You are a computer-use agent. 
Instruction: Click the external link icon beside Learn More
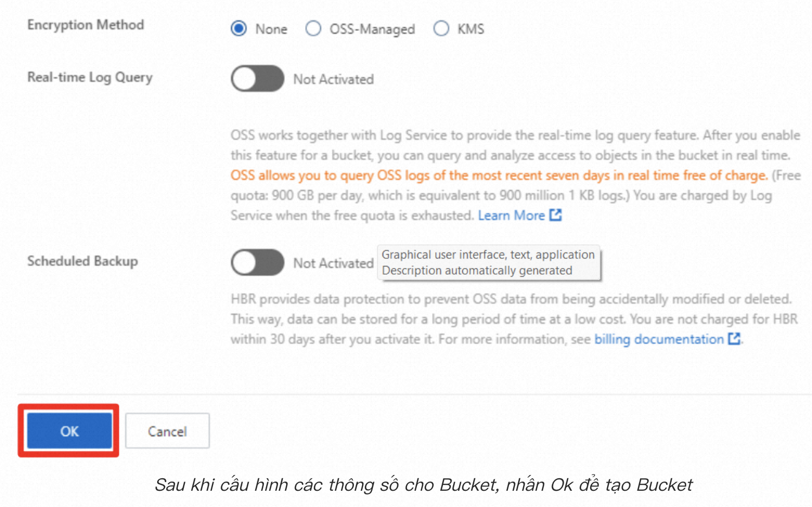(x=556, y=215)
